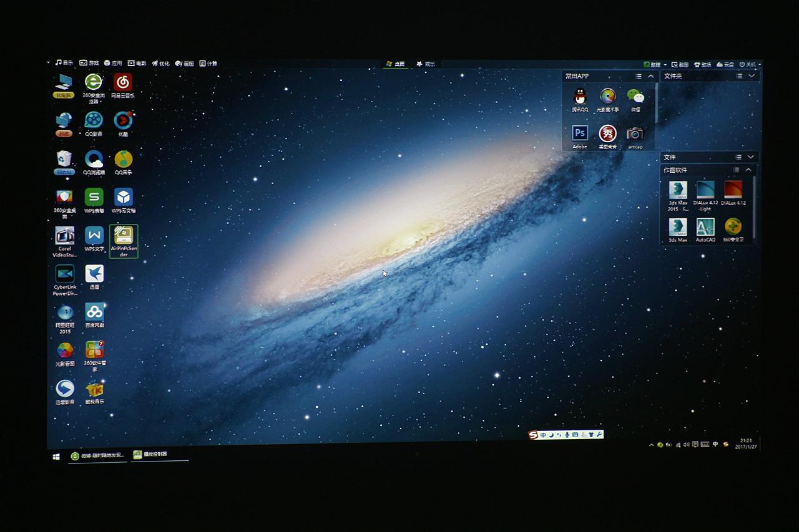Launch the QQ音乐 yellow music note icon
Screen dimensions: 799x532
[x=123, y=163]
